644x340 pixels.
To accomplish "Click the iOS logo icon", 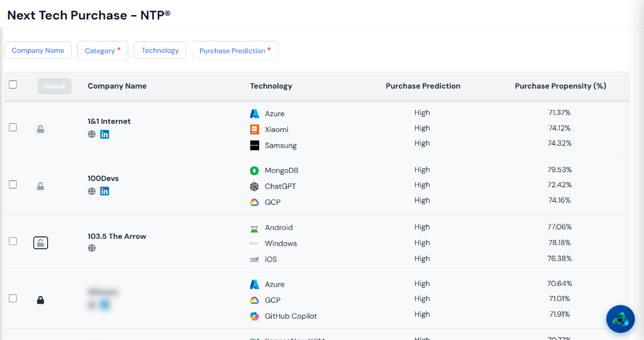I will click(255, 259).
